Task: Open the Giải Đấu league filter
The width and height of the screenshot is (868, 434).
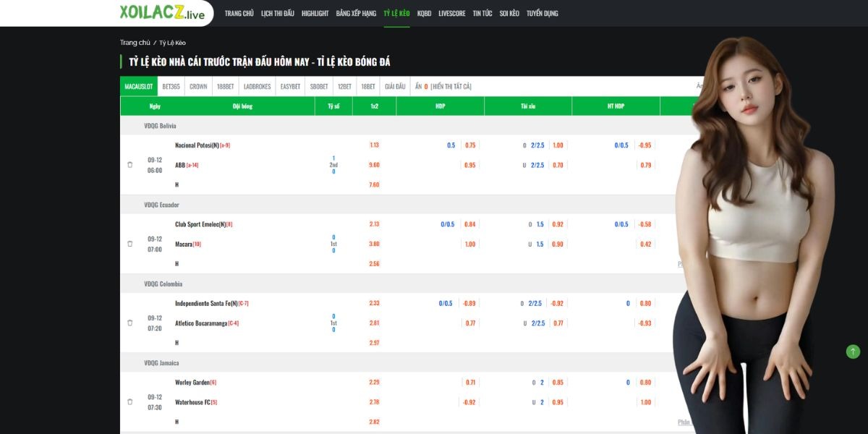Action: pos(395,86)
